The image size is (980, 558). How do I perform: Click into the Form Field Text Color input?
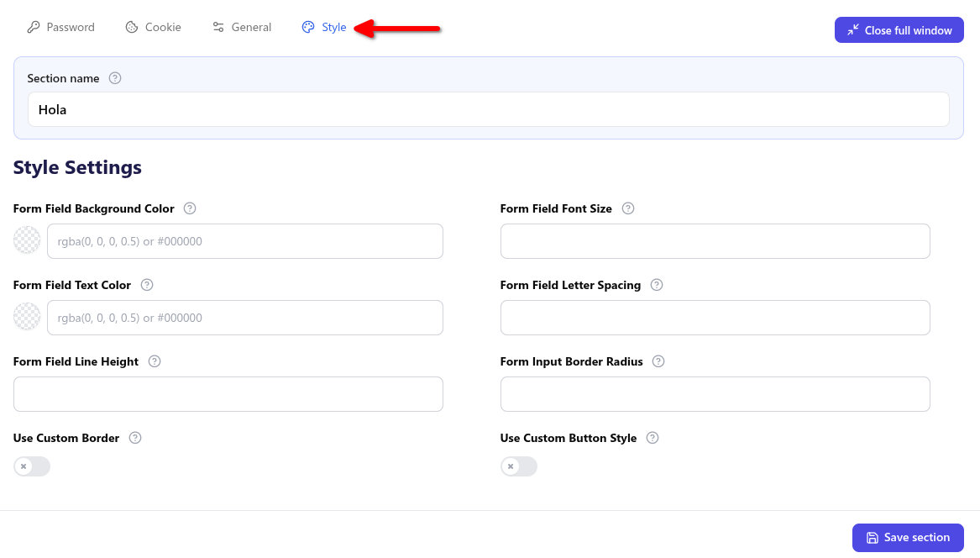[245, 317]
